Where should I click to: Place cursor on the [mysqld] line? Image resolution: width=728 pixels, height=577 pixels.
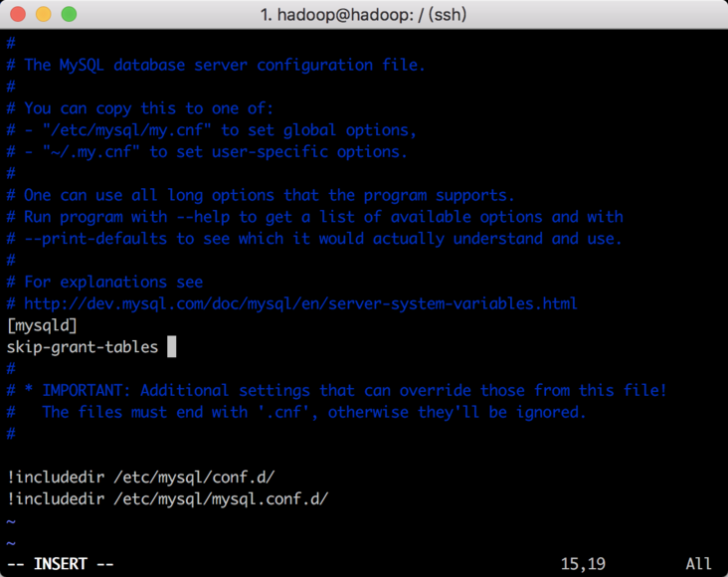(42, 325)
